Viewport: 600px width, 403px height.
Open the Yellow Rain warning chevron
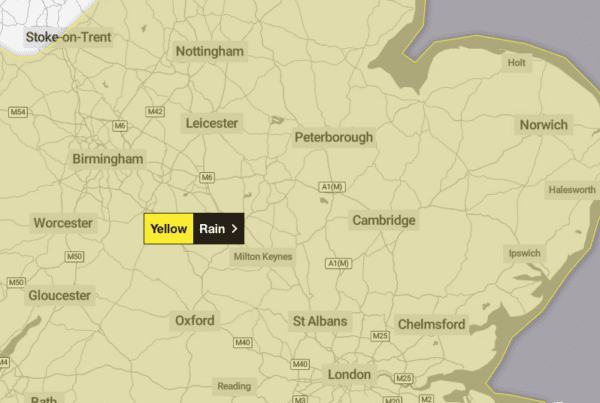click(235, 229)
